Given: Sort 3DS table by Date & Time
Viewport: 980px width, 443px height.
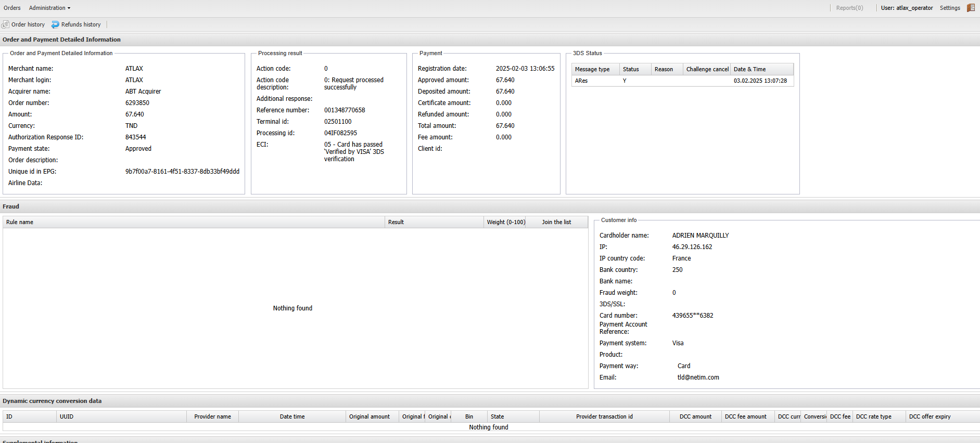Looking at the screenshot, I should tap(749, 69).
